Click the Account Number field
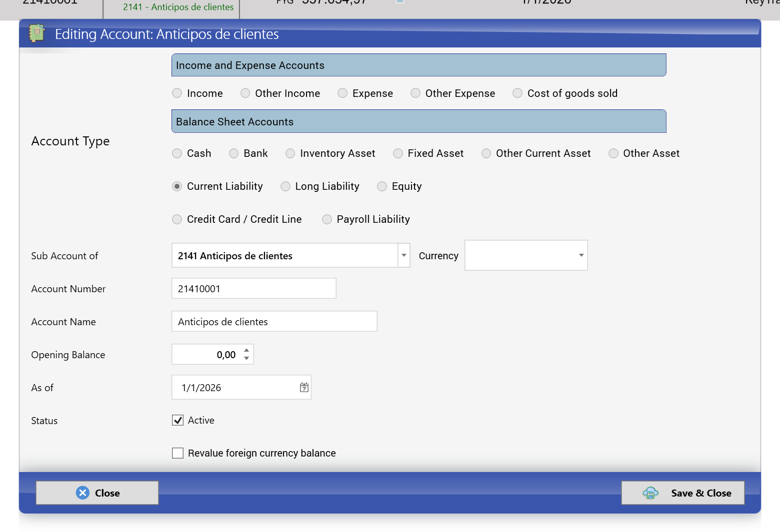 click(x=254, y=288)
